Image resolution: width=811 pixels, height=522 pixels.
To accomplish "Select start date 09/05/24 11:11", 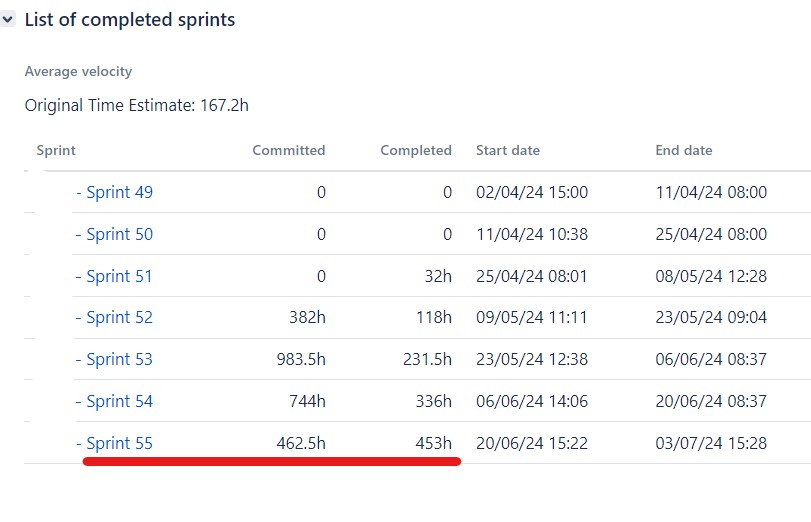I will [x=532, y=317].
